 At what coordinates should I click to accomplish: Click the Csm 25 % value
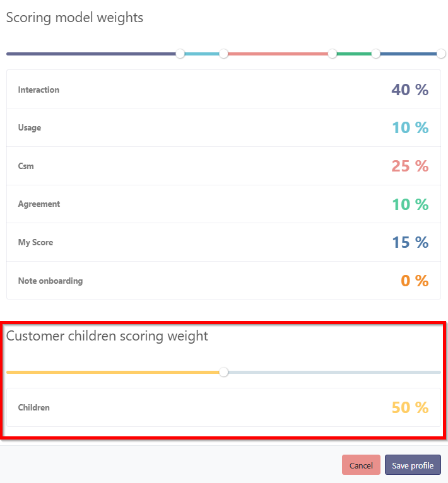pyautogui.click(x=410, y=166)
